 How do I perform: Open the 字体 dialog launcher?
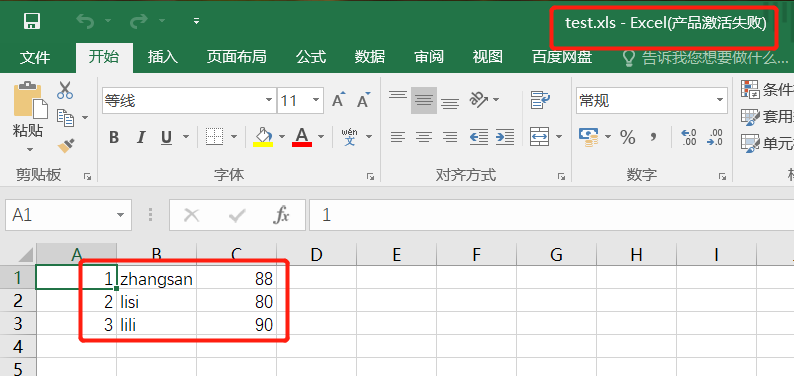[x=371, y=176]
